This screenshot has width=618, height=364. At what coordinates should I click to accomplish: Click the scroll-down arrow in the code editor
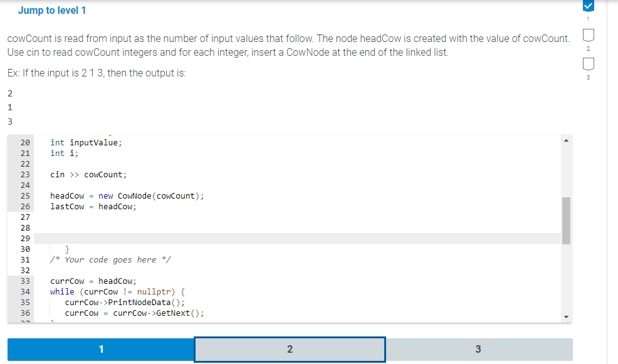567,315
